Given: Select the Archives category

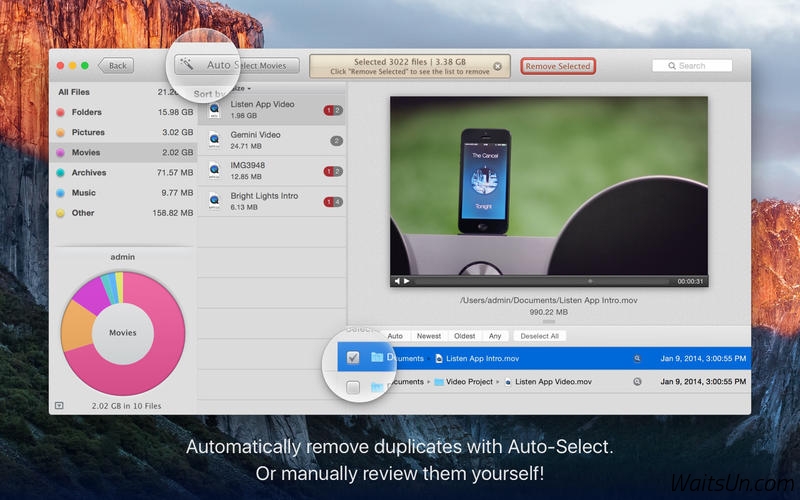Looking at the screenshot, I should [x=125, y=172].
